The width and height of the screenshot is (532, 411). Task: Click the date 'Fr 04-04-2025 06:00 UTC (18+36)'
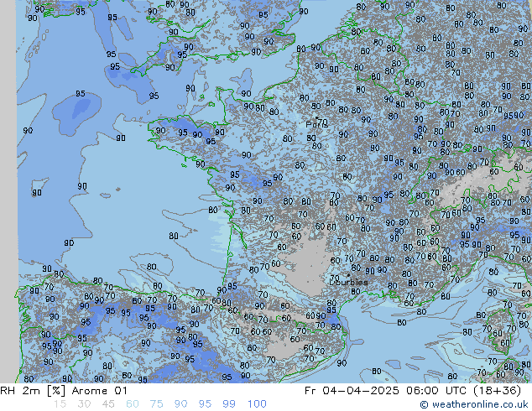(413, 391)
